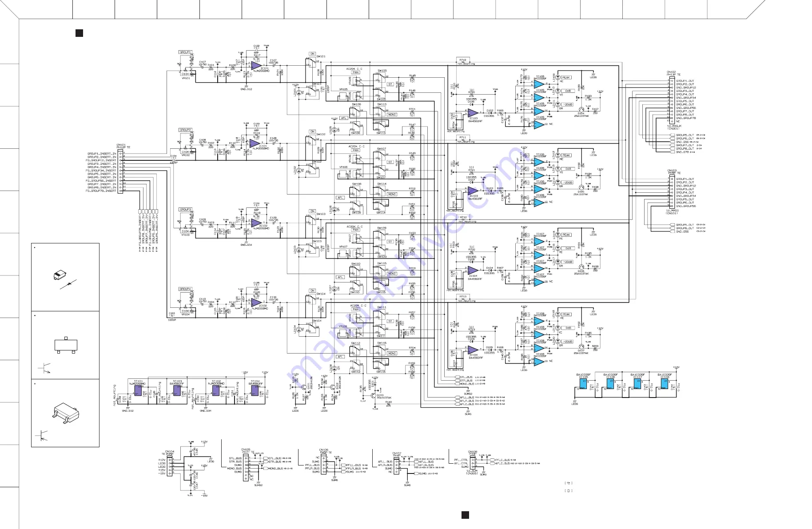Click the black square marker at page bottom
Viewport: 812px width, 529px height.
[x=465, y=515]
